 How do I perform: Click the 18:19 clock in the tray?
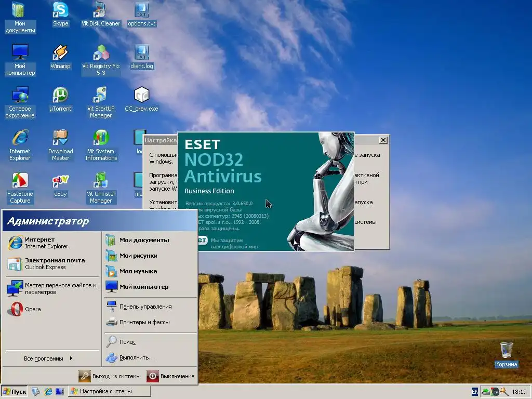coord(519,392)
